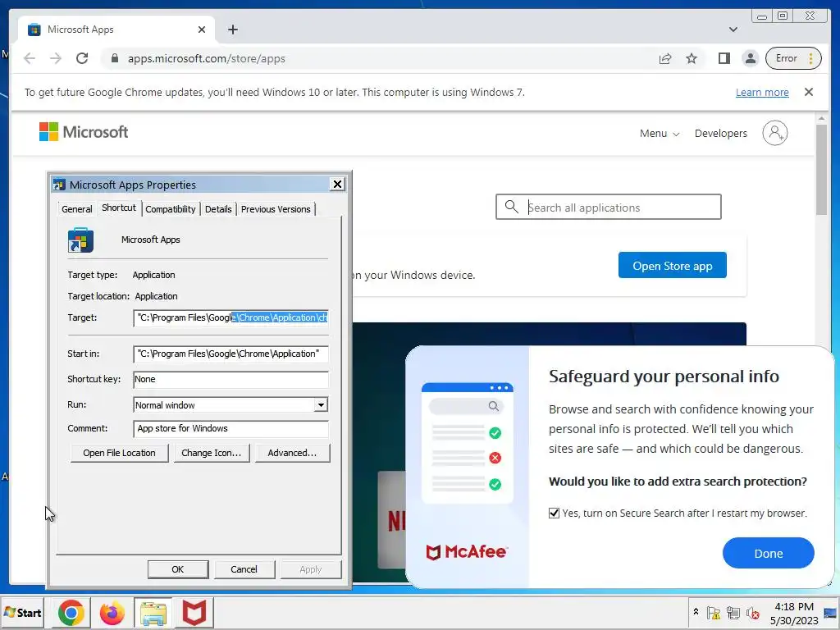Dismiss the Windows 7 update notice bar
The width and height of the screenshot is (840, 630).
[x=809, y=92]
